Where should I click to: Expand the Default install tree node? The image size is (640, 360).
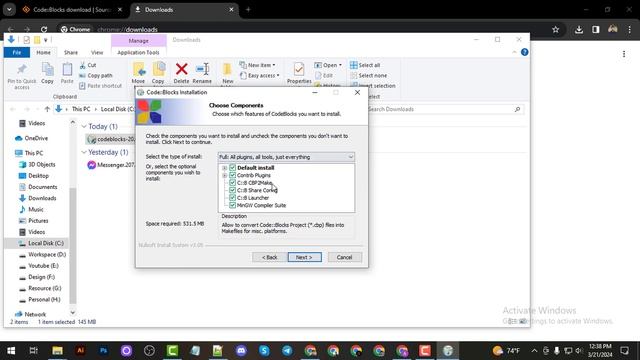[x=224, y=168]
